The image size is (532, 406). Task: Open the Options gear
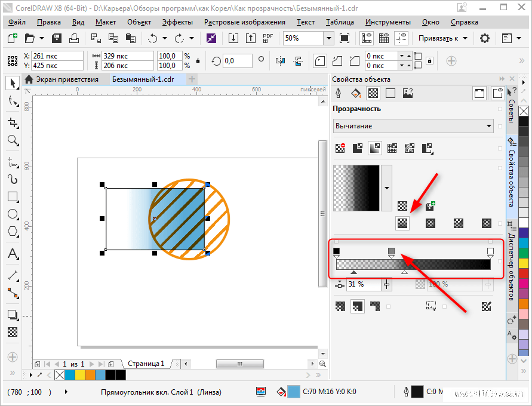coord(484,38)
